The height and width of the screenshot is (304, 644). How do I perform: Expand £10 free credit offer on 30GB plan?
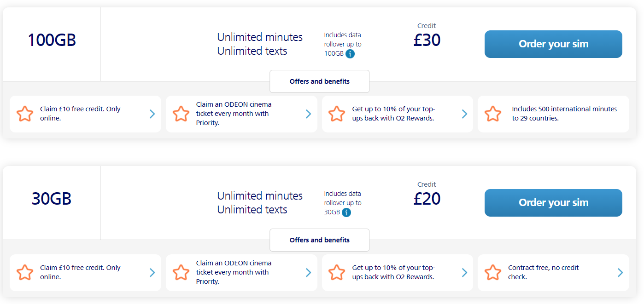click(x=152, y=273)
